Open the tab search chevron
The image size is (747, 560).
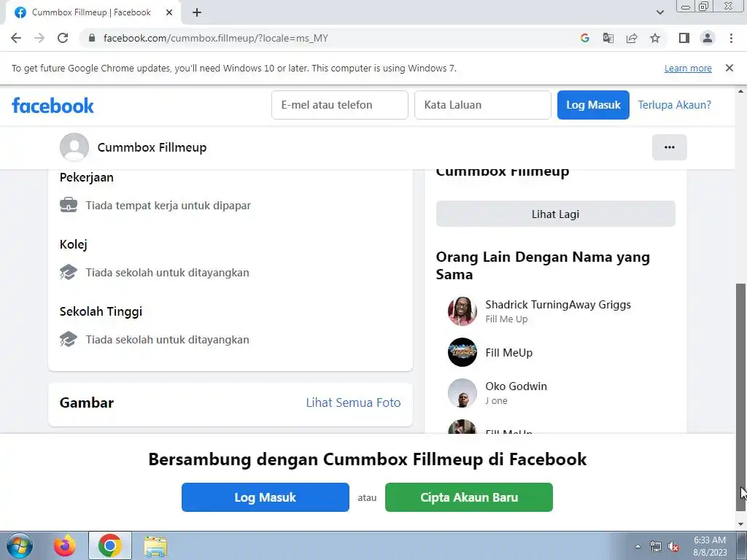pos(659,12)
